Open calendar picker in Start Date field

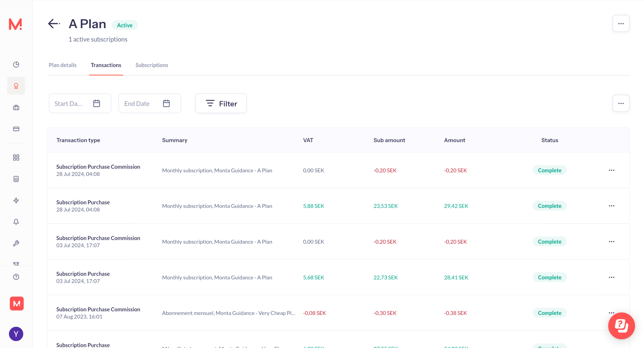(x=97, y=103)
